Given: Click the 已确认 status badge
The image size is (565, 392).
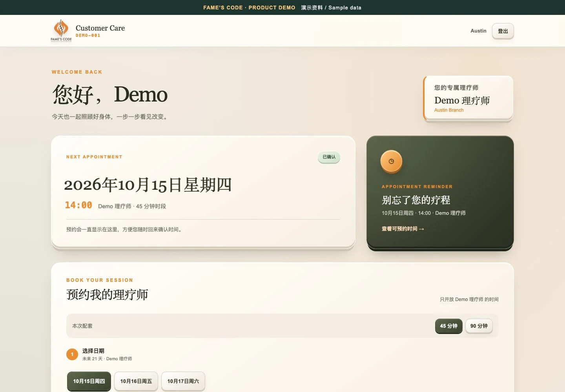Looking at the screenshot, I should point(329,157).
